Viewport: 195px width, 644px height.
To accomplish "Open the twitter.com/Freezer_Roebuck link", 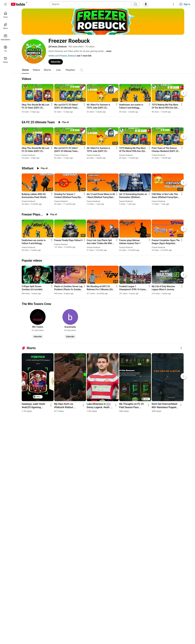I will [62, 56].
